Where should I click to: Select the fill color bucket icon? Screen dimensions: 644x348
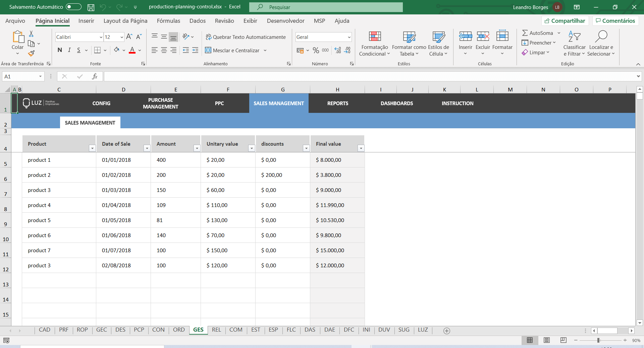[117, 50]
